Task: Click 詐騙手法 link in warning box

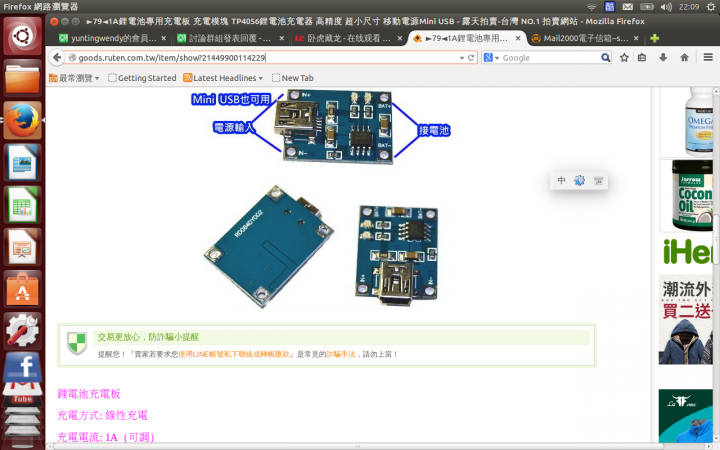Action: click(x=340, y=354)
